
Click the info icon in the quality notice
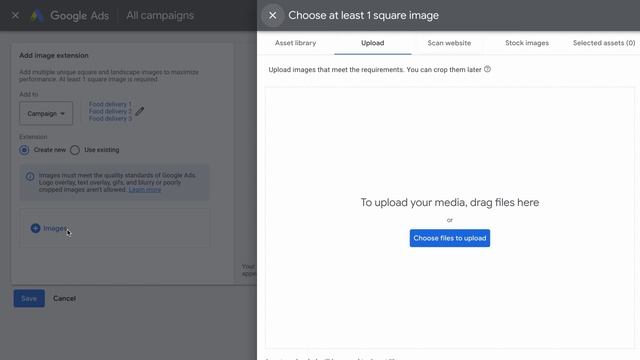click(x=30, y=176)
